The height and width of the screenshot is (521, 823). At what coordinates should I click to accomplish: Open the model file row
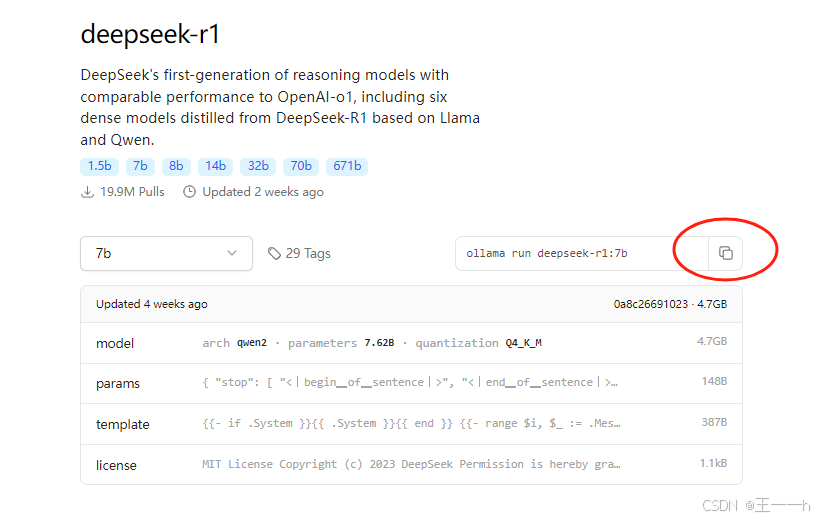411,343
